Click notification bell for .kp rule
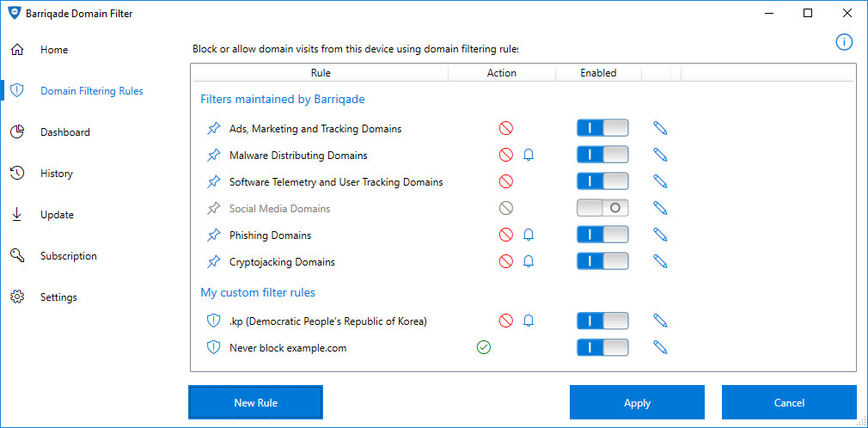Screen dimensions: 868x428 529,320
